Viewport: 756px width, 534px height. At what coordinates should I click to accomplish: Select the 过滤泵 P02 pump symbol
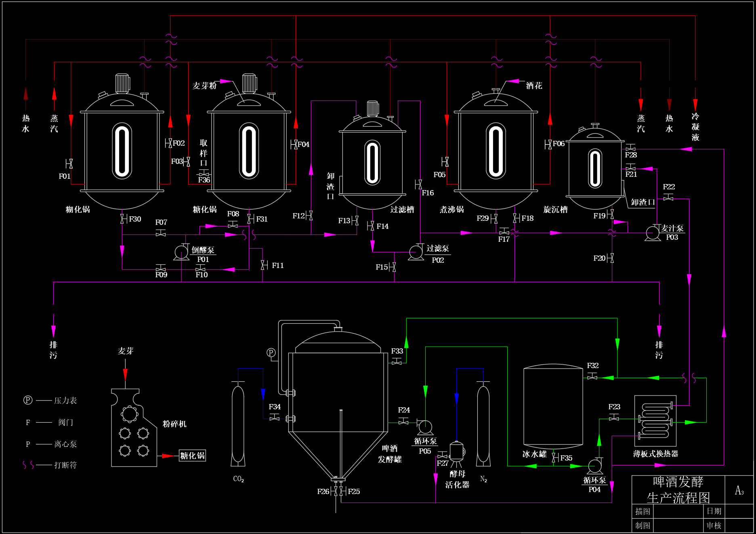tap(416, 252)
